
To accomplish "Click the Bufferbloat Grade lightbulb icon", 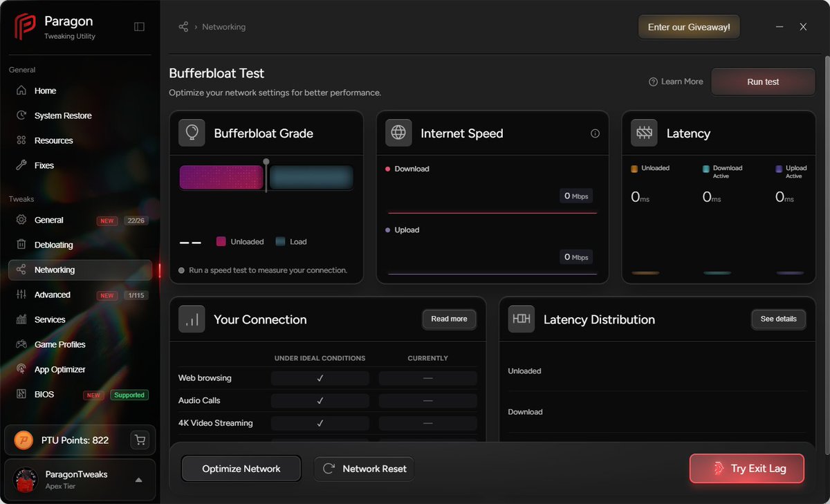I will tap(192, 133).
